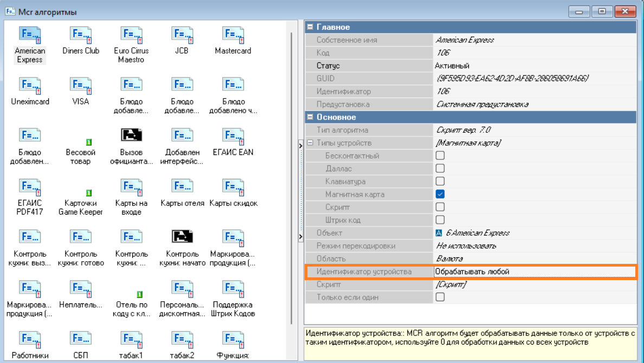The height and width of the screenshot is (363, 644).
Task: Collapse the Главное section
Action: pos(310,27)
